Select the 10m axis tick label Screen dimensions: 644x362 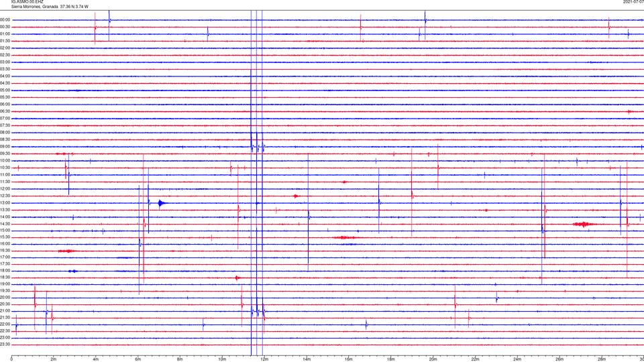coord(222,359)
